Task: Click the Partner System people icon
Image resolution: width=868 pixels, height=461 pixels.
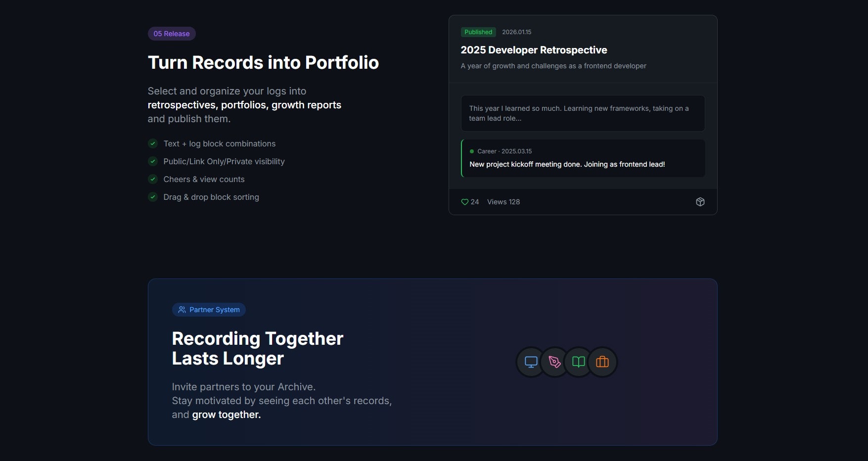Action: [182, 310]
